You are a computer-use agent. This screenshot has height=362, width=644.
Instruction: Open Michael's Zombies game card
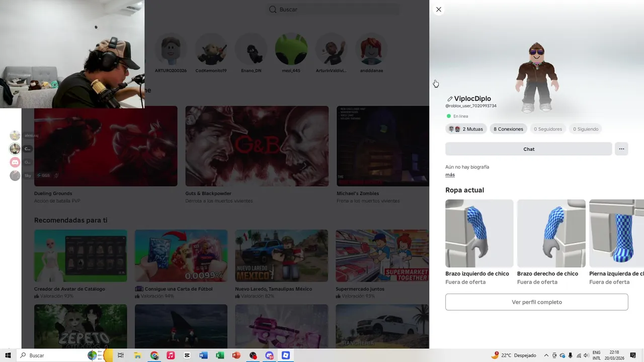(383, 146)
